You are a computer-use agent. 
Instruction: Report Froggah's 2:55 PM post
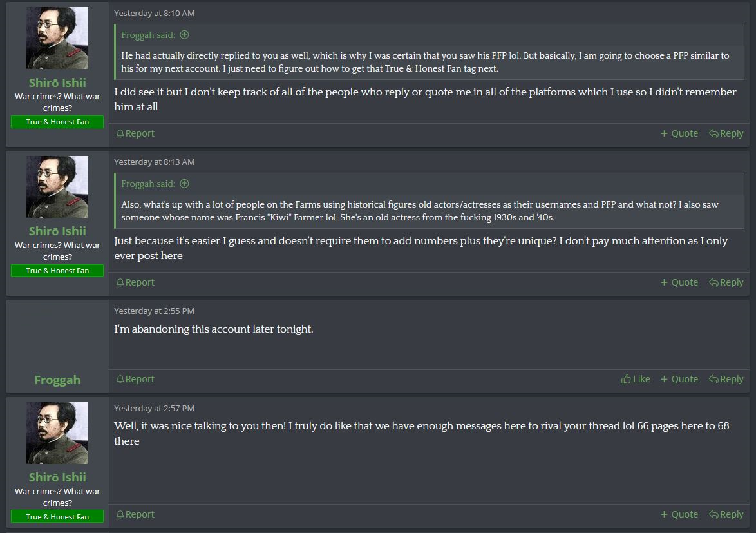click(135, 379)
